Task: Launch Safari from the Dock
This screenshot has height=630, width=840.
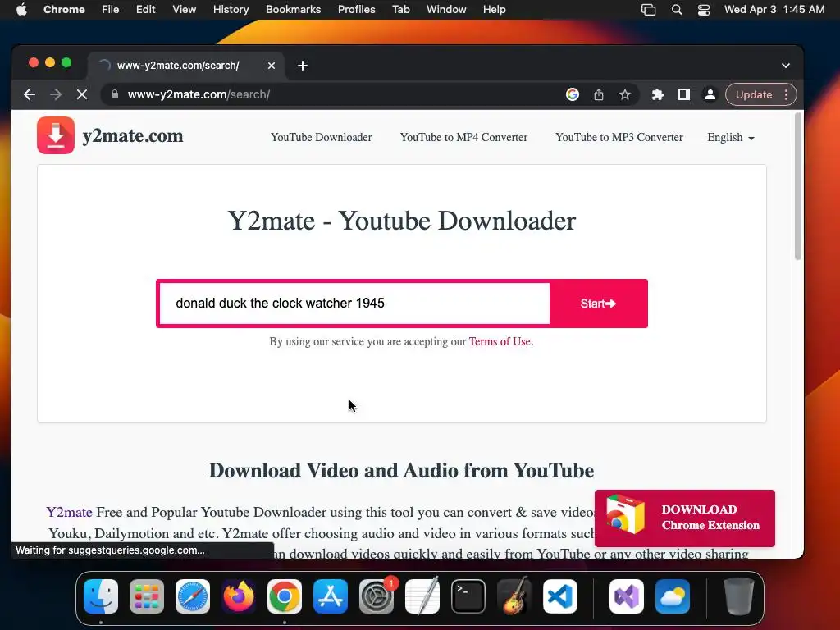Action: pyautogui.click(x=193, y=596)
